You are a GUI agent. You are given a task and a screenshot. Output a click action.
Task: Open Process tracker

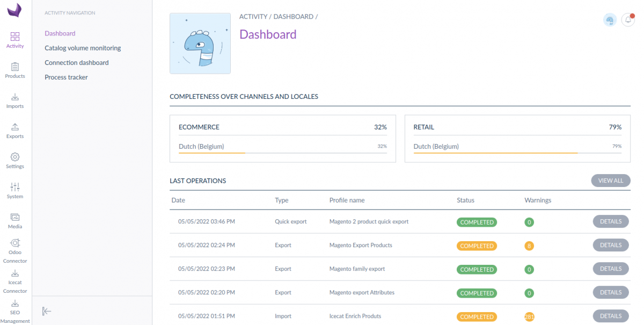point(66,77)
